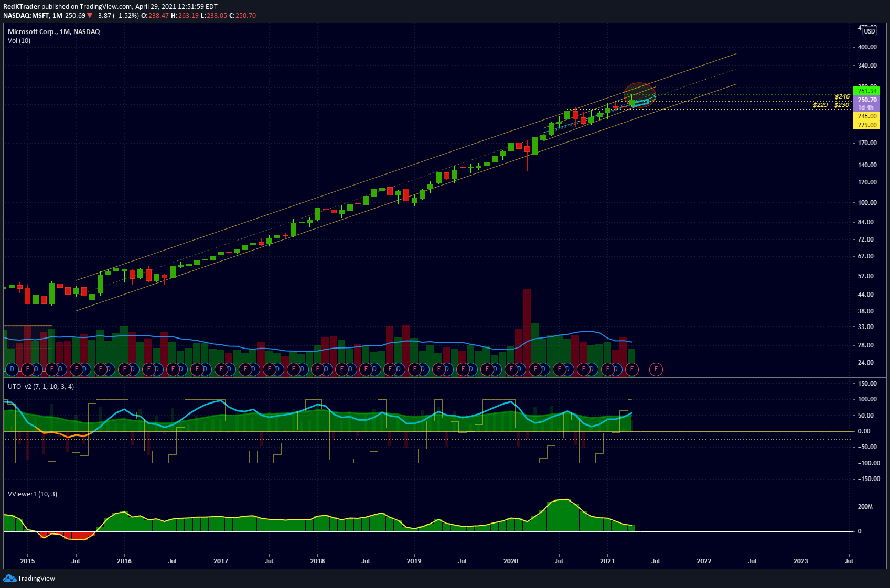Click the yellow 229.00 price label
The height and width of the screenshot is (588, 890).
[x=866, y=125]
